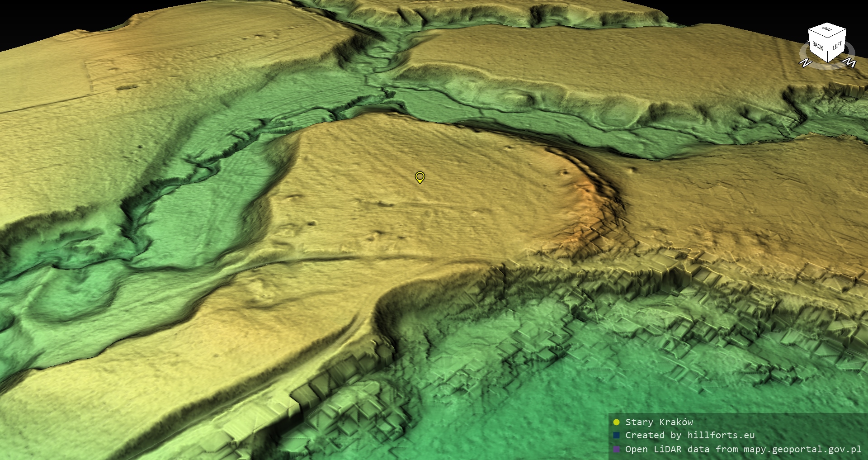Screen dimensions: 868x460
Task: Click the BACK face of the navigation cube
Action: click(x=818, y=46)
